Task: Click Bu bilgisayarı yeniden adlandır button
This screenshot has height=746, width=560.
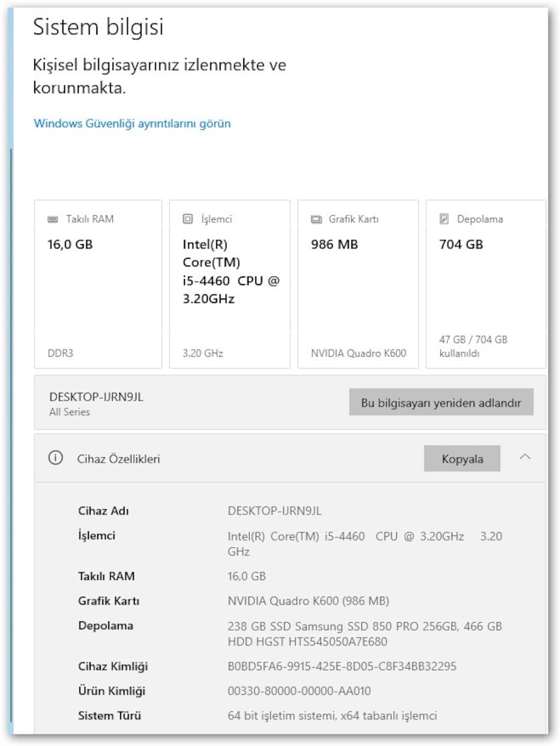Action: pos(441,402)
